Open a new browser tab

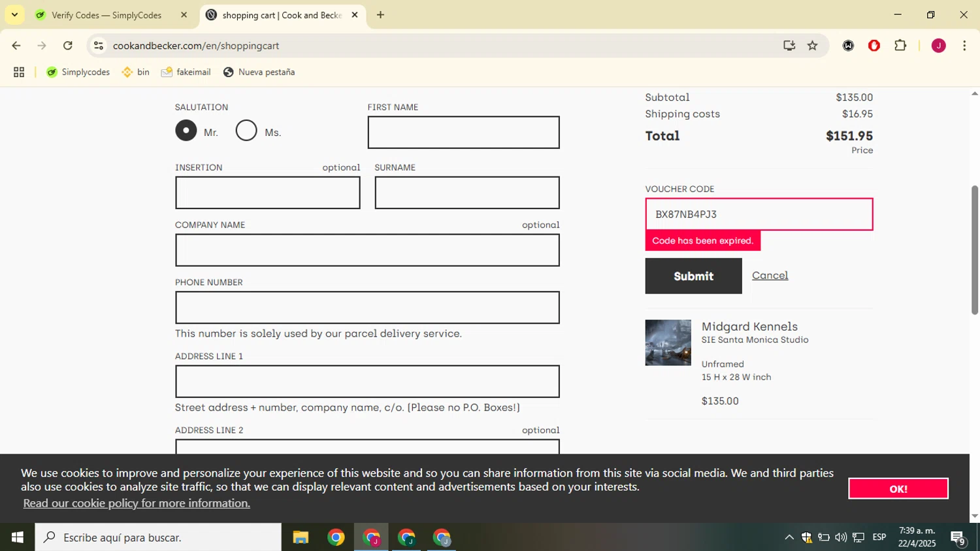380,14
